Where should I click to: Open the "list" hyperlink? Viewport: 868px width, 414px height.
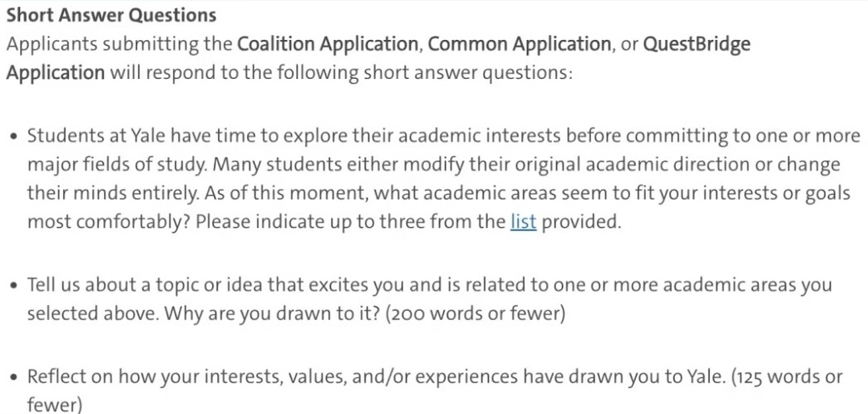point(523,222)
